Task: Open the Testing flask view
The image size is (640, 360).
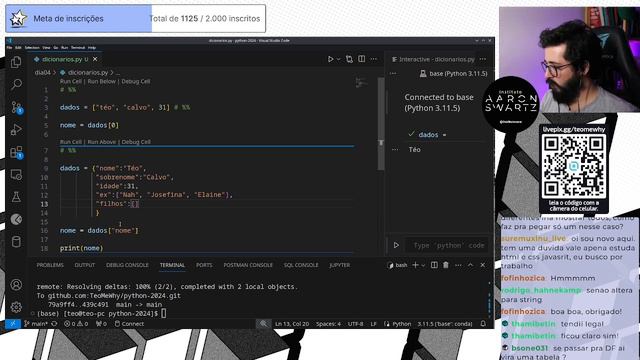Action: click(16, 197)
